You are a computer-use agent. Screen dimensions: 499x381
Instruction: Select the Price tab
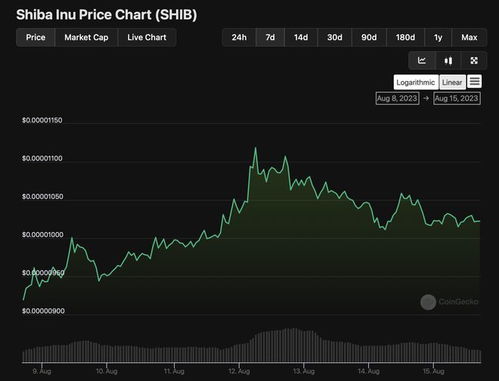(36, 37)
